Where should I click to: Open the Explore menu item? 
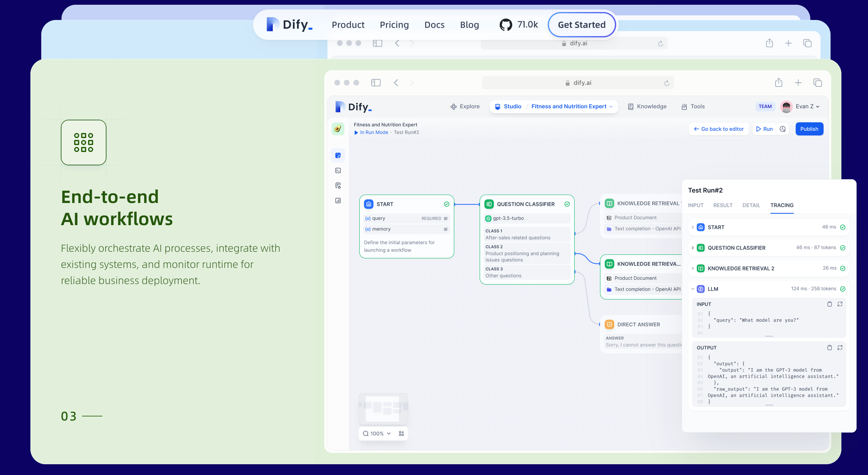pyautogui.click(x=465, y=106)
